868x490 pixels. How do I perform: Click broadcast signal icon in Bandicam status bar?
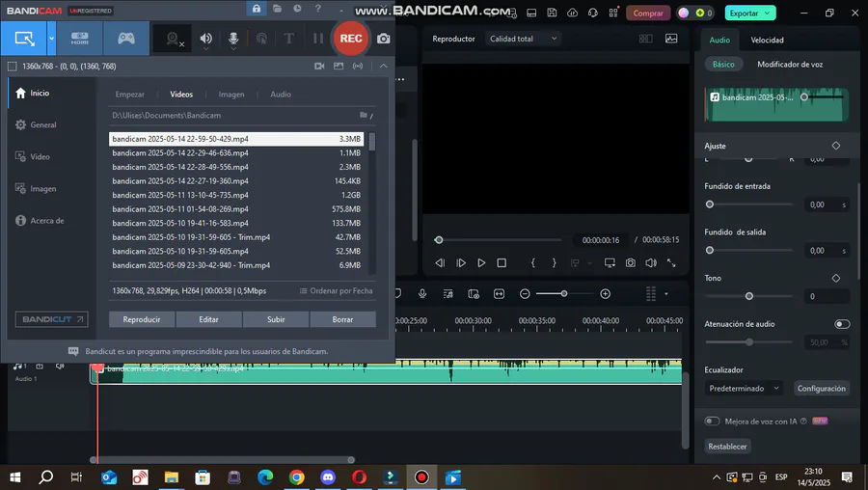[x=358, y=66]
